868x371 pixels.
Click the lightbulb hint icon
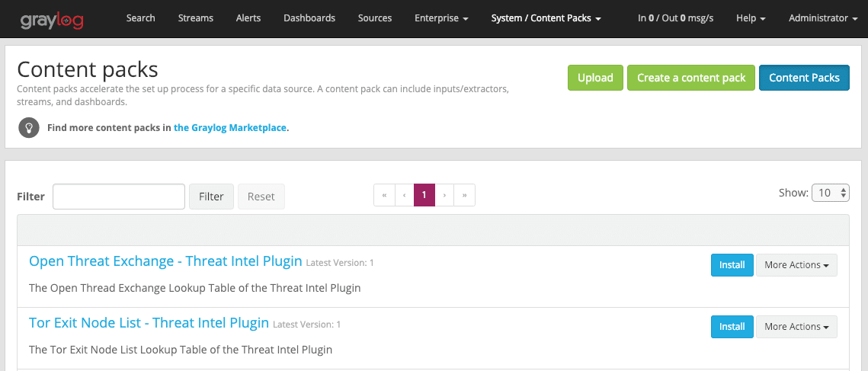coord(29,127)
